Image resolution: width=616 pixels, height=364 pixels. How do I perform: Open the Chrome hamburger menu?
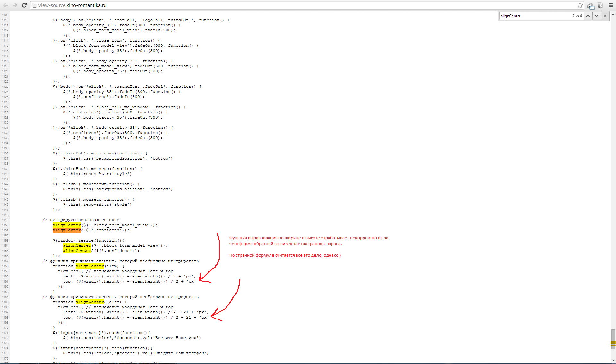[x=611, y=5]
